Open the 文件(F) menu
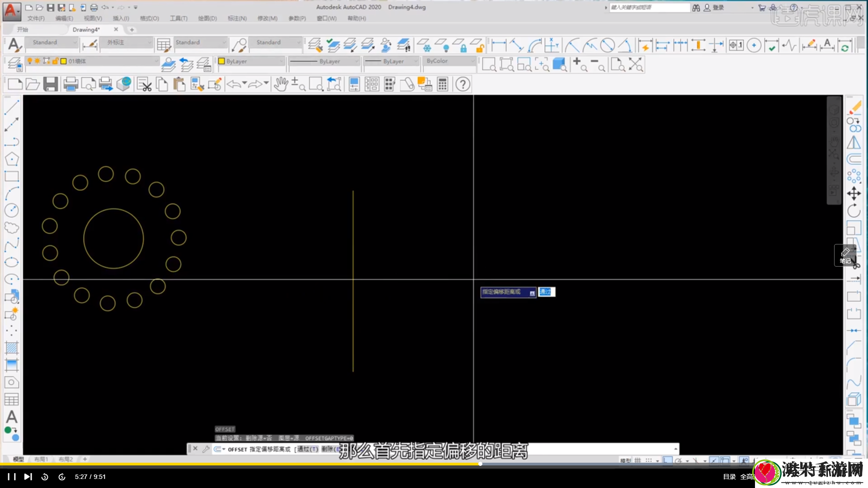The height and width of the screenshot is (488, 868). point(36,18)
